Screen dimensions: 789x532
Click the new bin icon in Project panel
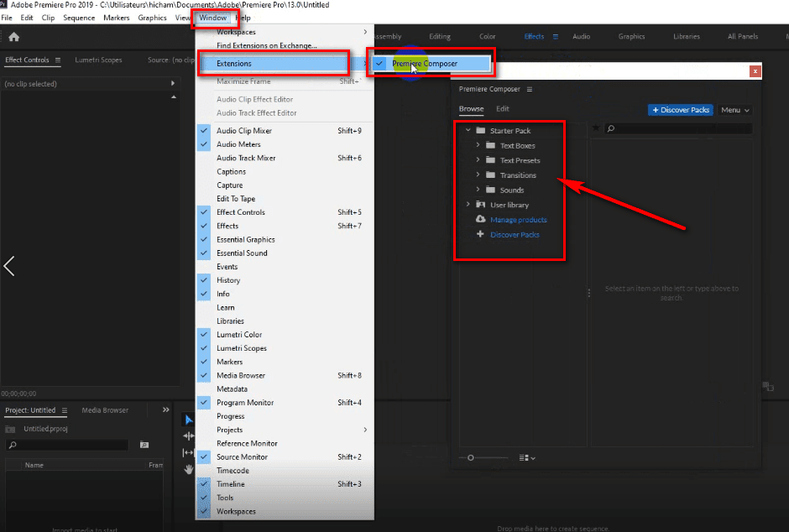coord(144,445)
